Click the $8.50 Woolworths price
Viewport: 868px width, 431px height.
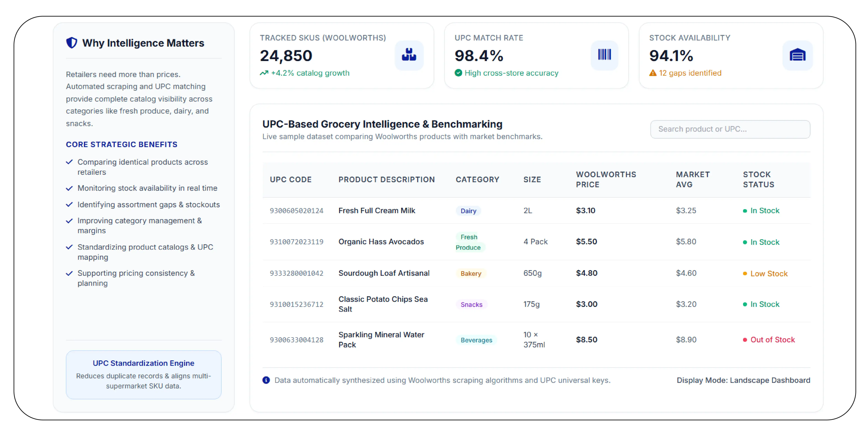(x=586, y=340)
